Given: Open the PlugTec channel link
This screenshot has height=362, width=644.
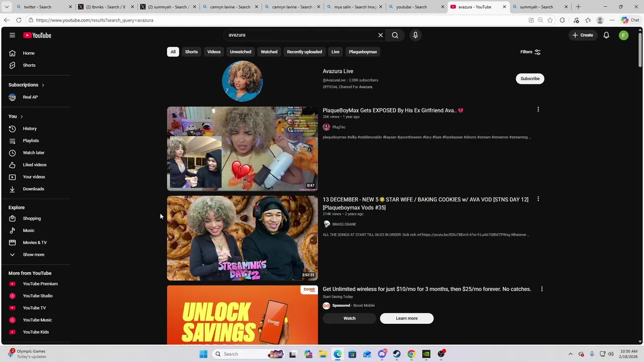Looking at the screenshot, I should click(x=339, y=127).
